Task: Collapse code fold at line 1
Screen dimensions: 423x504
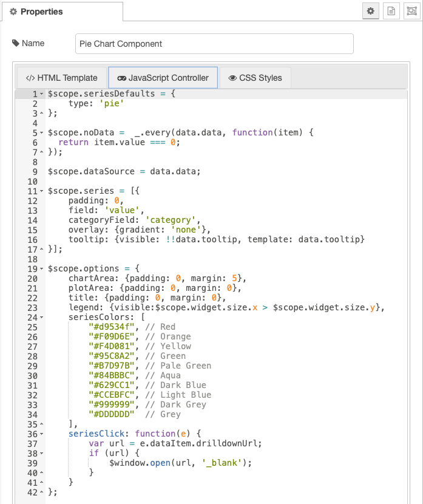Action: click(41, 94)
